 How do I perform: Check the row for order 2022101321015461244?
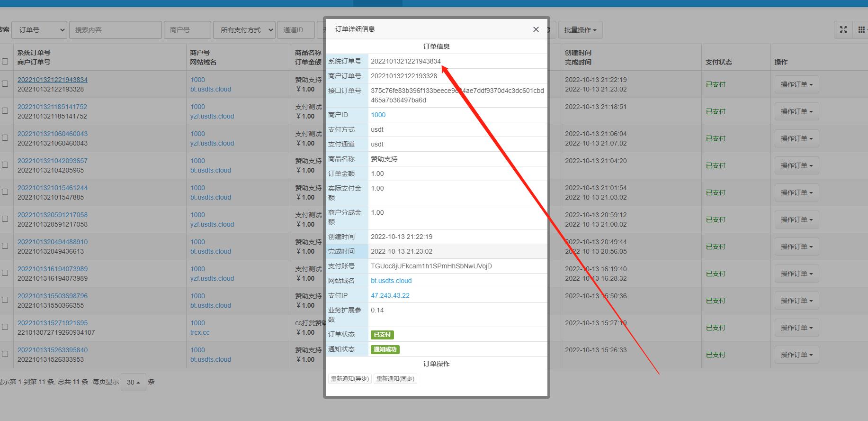5,192
